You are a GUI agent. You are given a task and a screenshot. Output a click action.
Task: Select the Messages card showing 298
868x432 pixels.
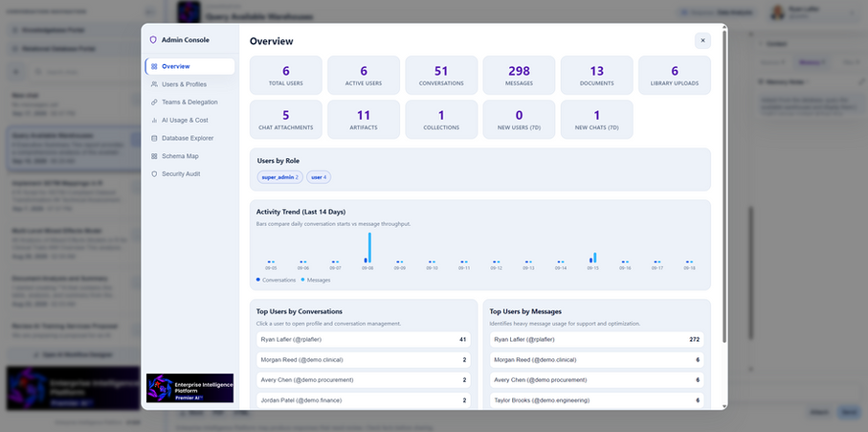pos(520,76)
